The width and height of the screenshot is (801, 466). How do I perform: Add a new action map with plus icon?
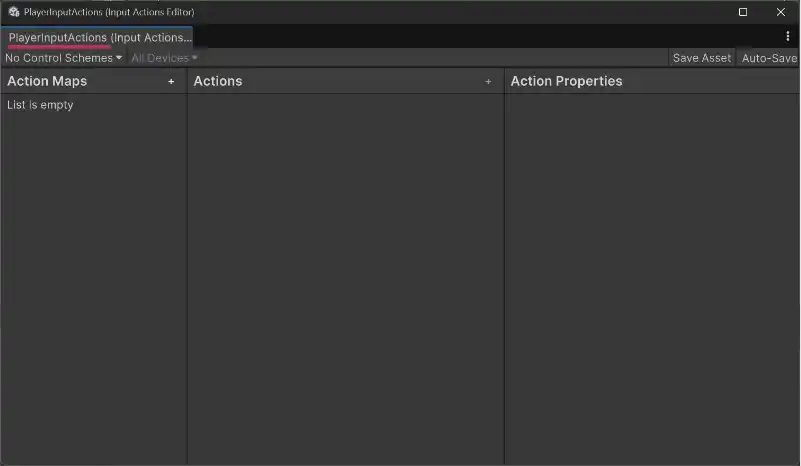(x=171, y=82)
